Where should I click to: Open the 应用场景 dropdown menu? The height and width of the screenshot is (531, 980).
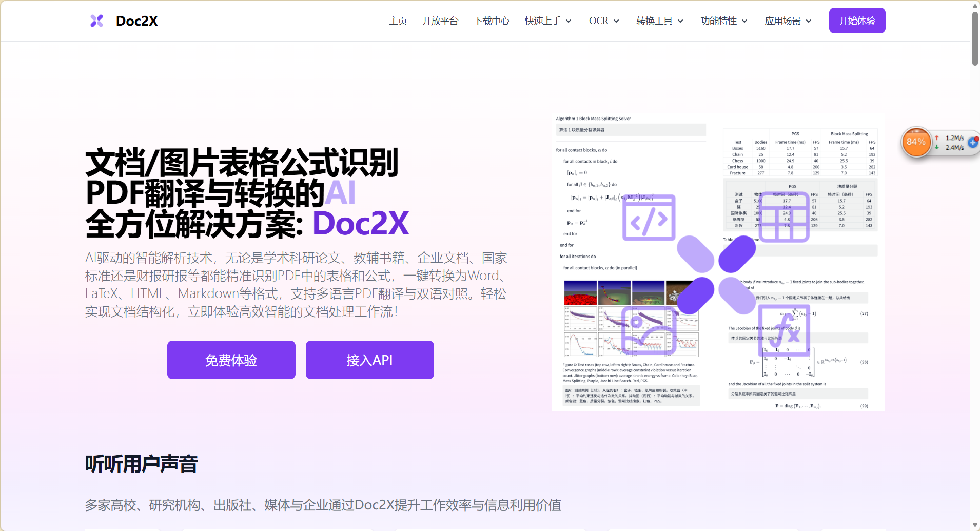(788, 21)
